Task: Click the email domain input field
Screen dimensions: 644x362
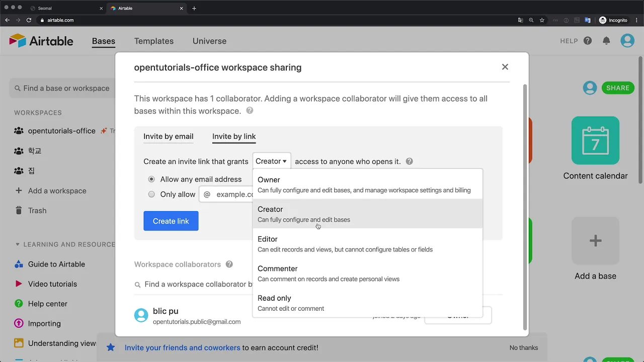Action: (x=226, y=194)
